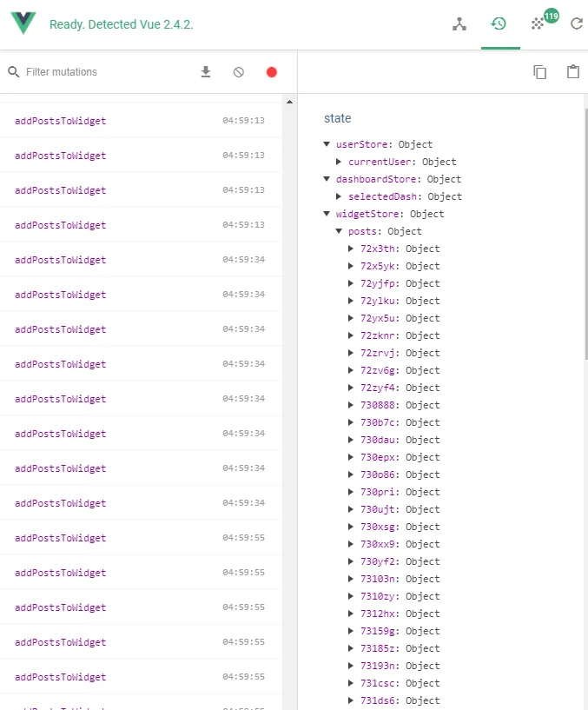Click the search magnifier icon
588x710 pixels.
click(x=14, y=72)
